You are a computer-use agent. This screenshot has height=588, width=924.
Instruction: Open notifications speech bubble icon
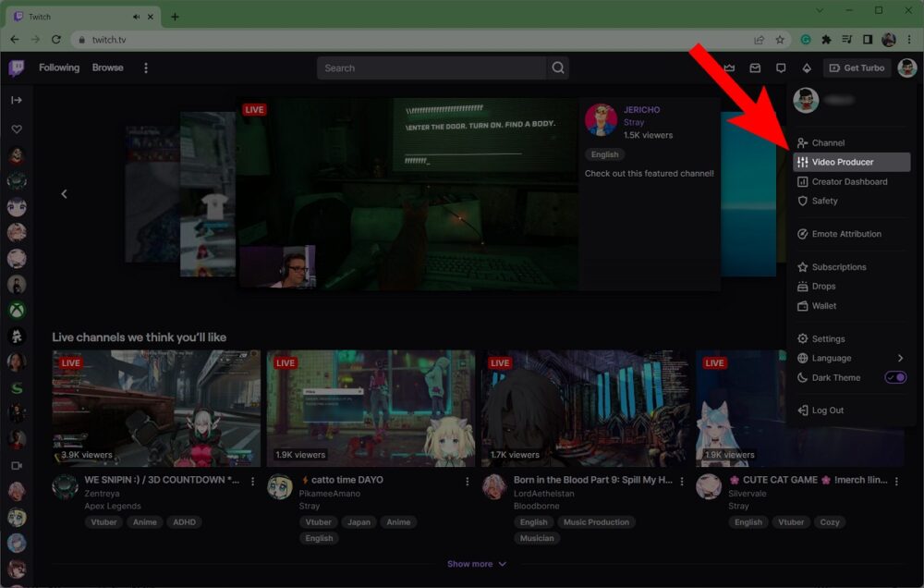780,67
